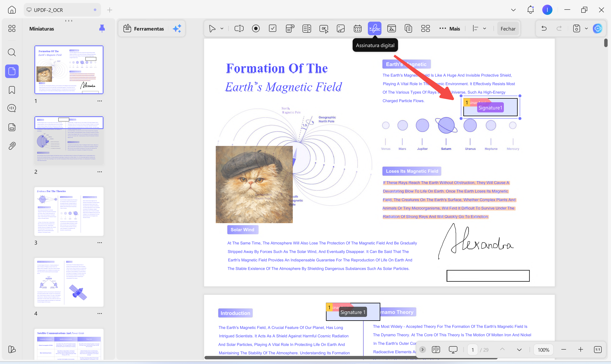
Task: Open the UPDF AI sparkle icon
Action: tap(177, 28)
